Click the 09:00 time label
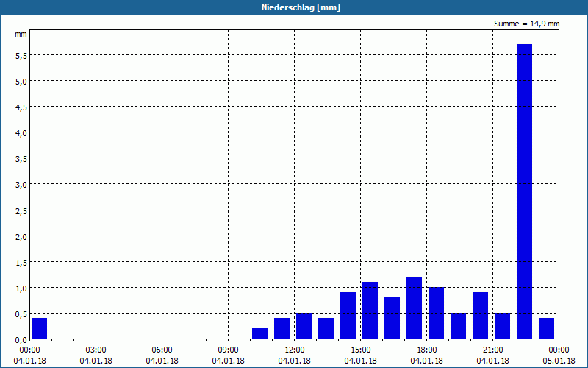 click(x=228, y=350)
